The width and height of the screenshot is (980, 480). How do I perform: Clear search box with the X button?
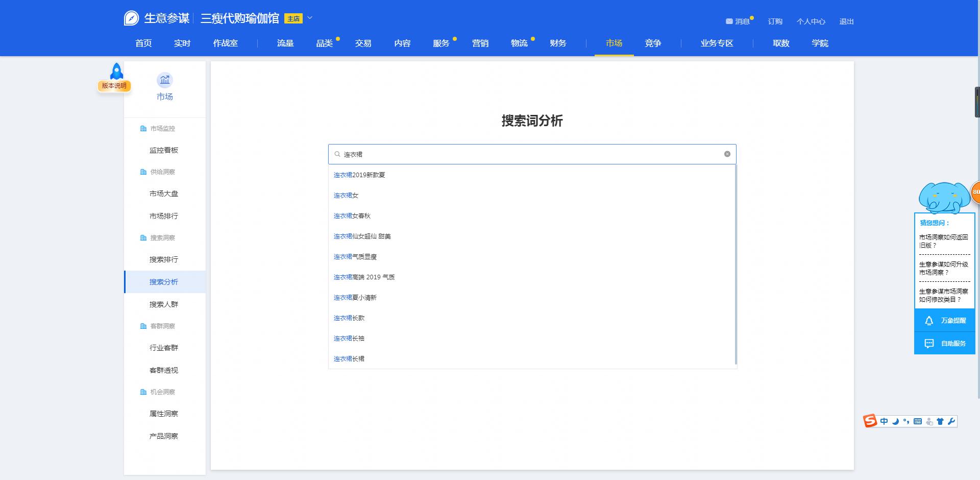click(x=727, y=154)
